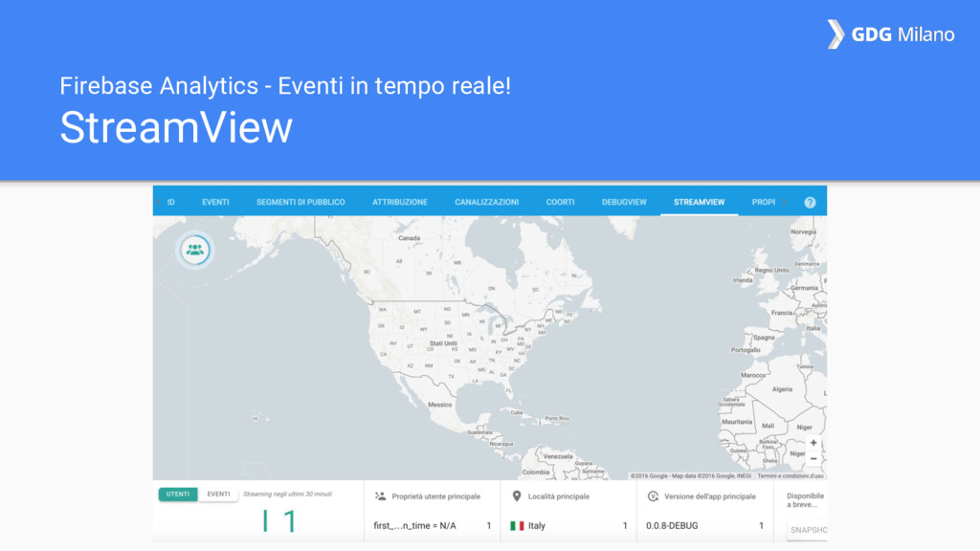Click the Canada label on map
The width and height of the screenshot is (980, 551).
point(410,238)
